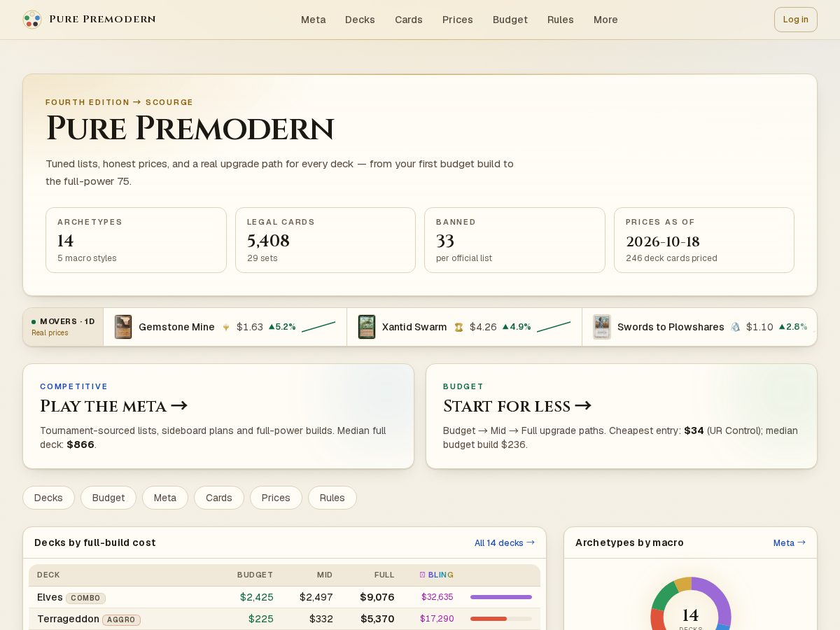Viewport: 840px width, 630px height.
Task: Expand the More navigation menu
Action: 605,20
